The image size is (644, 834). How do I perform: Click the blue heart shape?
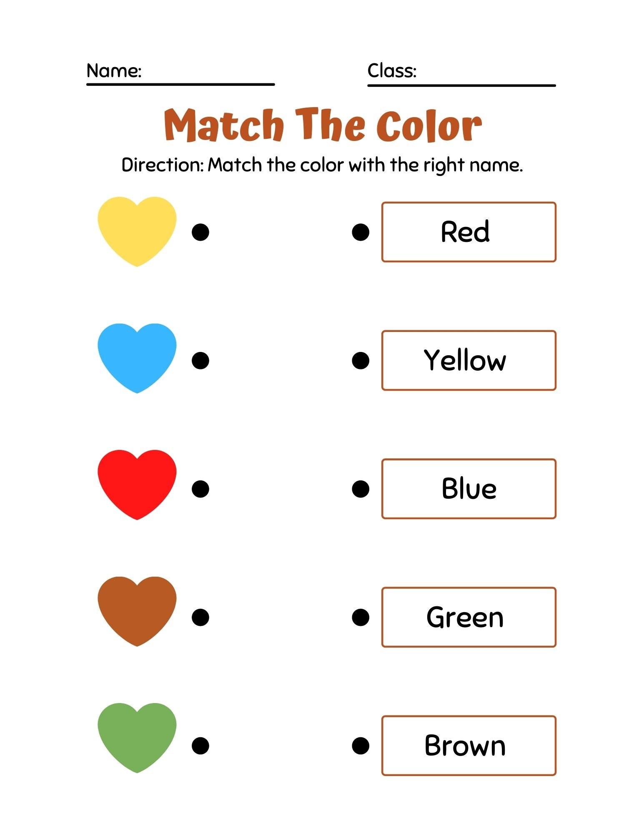(x=137, y=358)
